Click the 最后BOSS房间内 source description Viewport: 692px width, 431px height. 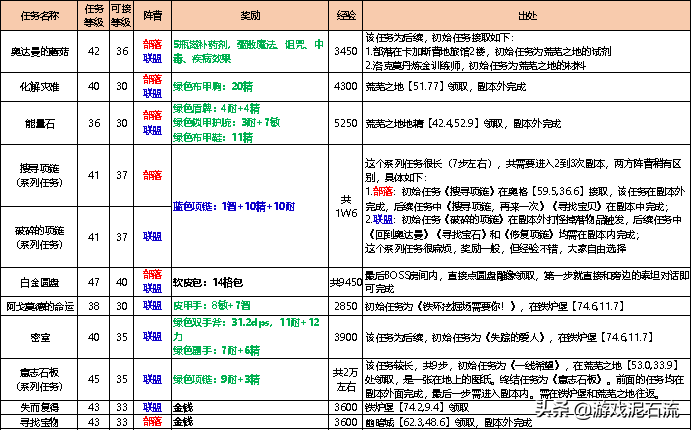coord(527,282)
